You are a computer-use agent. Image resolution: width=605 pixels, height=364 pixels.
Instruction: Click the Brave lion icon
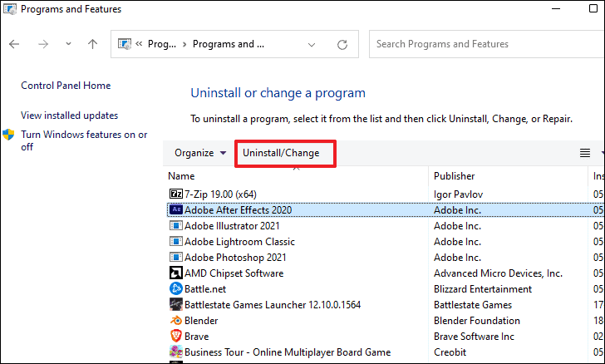(x=176, y=336)
